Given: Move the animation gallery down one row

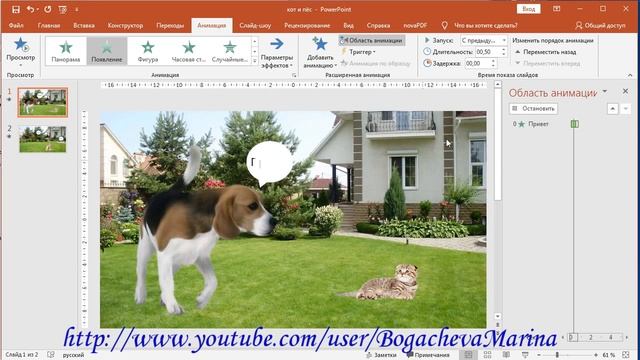Looking at the screenshot, I should click(255, 51).
